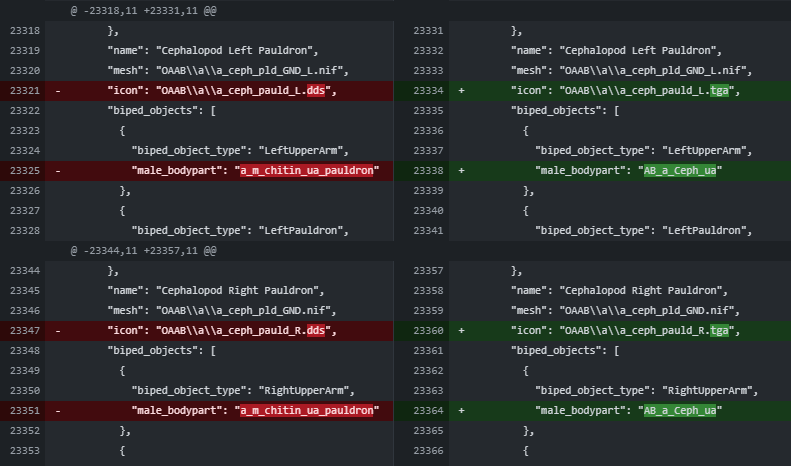The image size is (791, 466).
Task: Click highlighted "dds" in a_ceph_pauld_R.dds
Action: 316,331
